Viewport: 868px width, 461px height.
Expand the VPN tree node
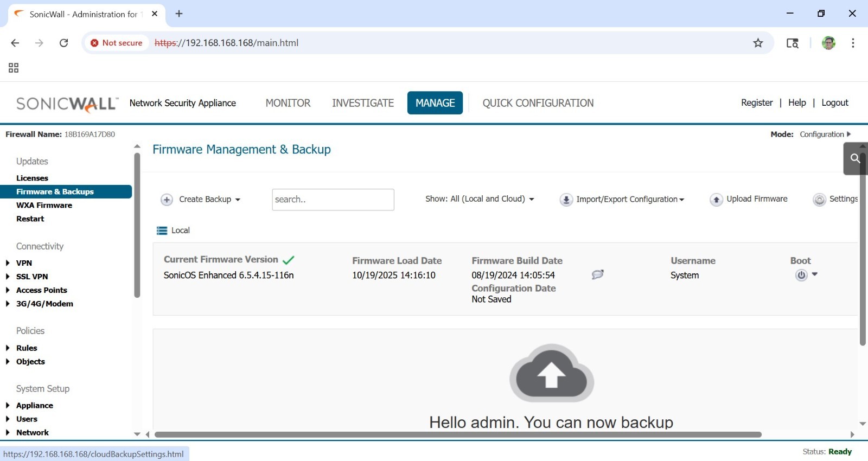[8, 263]
